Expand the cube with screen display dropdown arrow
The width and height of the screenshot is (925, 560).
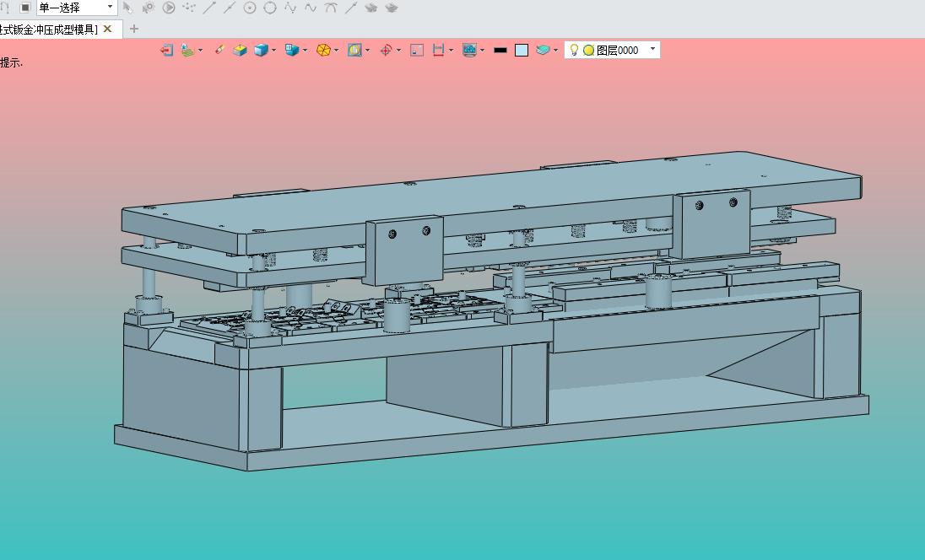tap(305, 50)
